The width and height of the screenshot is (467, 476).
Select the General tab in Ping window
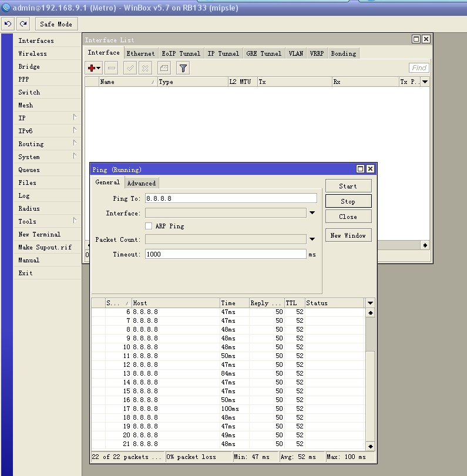click(x=107, y=182)
